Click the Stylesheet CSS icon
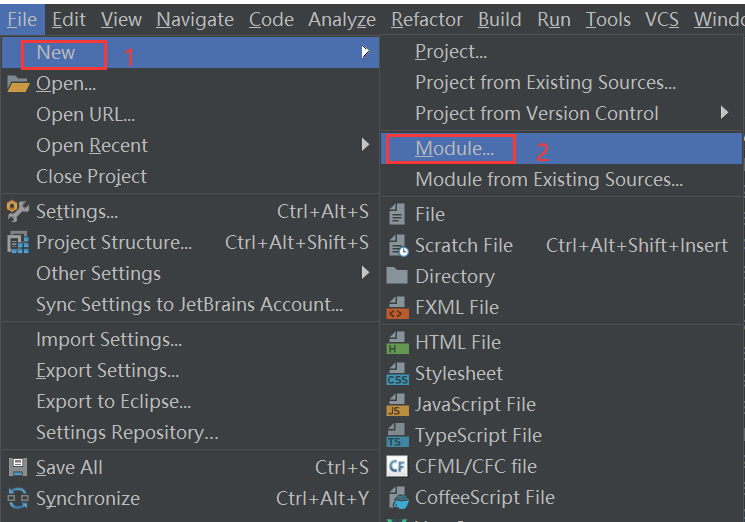The height and width of the screenshot is (522, 745). tap(398, 374)
